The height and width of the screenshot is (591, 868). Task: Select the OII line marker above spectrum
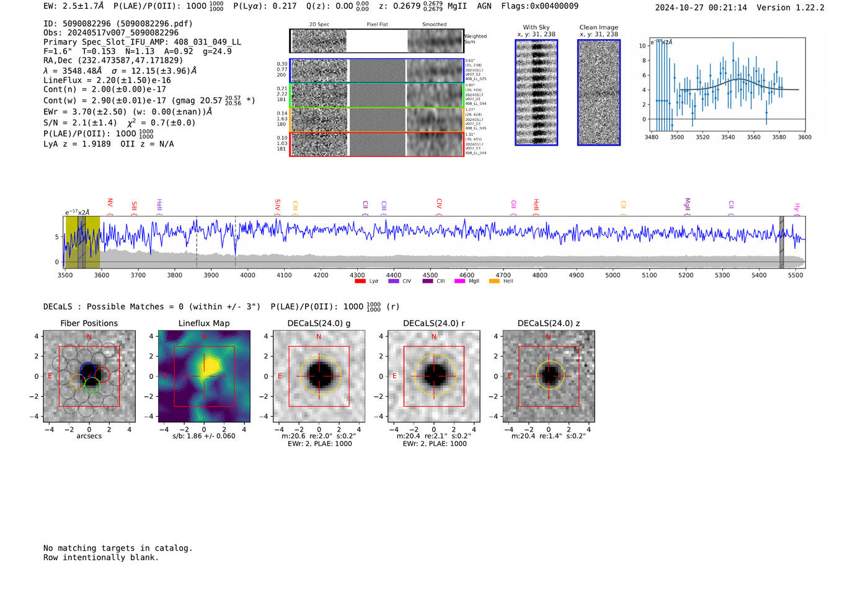point(513,207)
